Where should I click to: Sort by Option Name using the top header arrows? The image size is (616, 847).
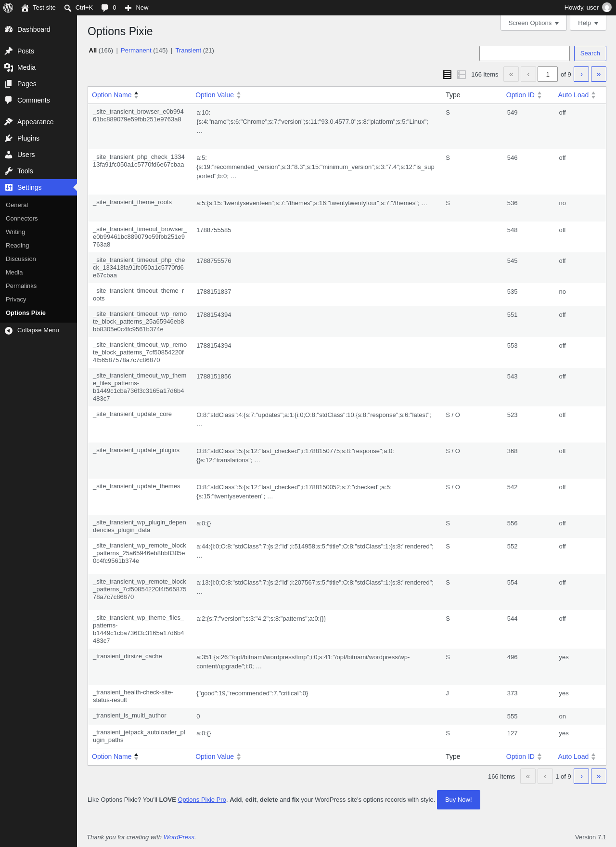click(136, 95)
